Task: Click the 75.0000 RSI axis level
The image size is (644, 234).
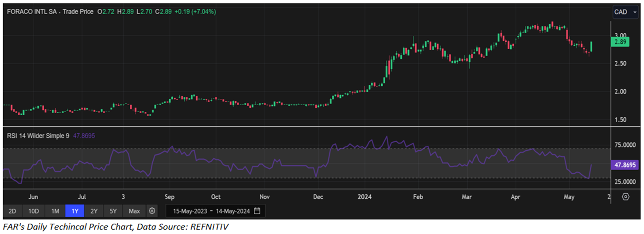Action: pos(625,145)
